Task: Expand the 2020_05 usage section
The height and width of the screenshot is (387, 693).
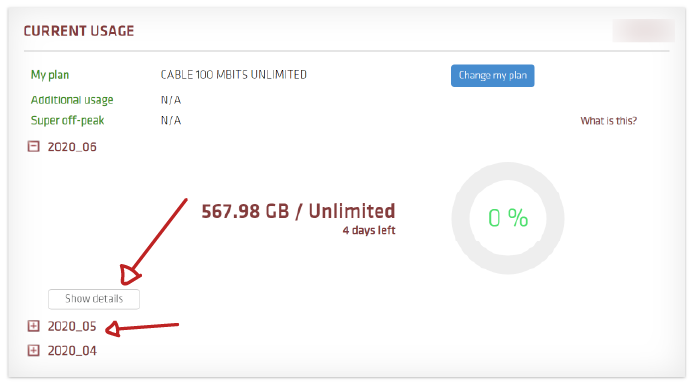Action: (x=34, y=326)
